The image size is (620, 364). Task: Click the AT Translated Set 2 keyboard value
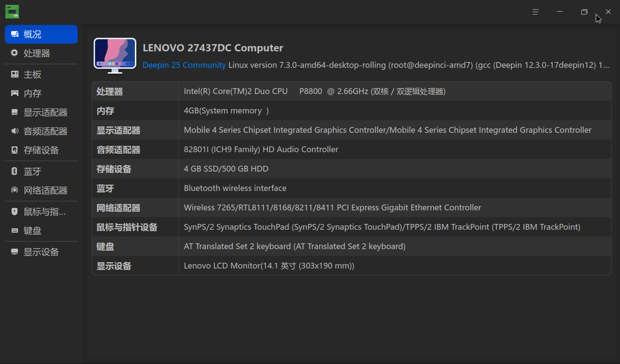[x=294, y=246]
